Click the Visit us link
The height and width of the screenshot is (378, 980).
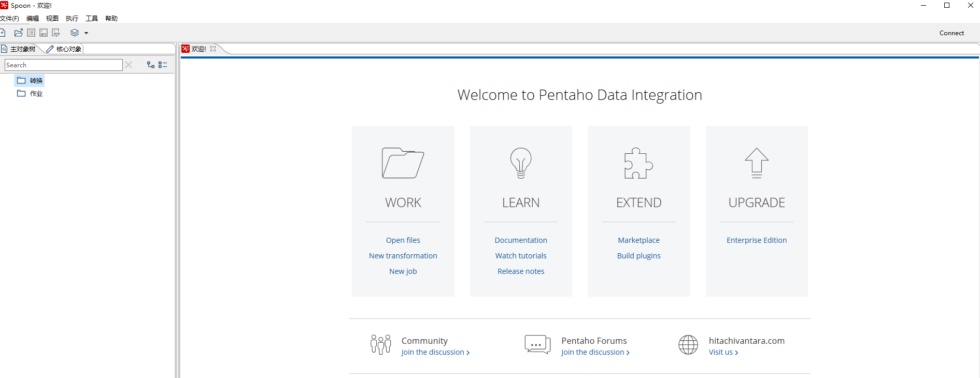[x=723, y=352]
